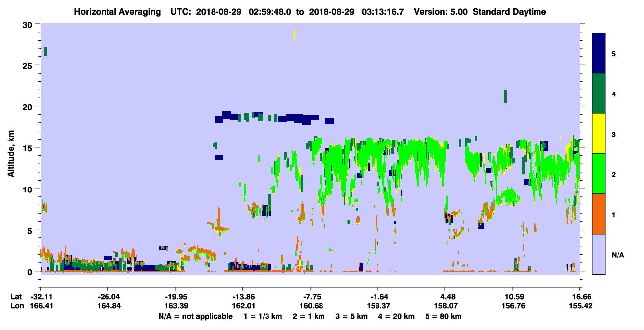Click the '2 = 1 km' legend entry
The image size is (644, 330).
(x=309, y=316)
